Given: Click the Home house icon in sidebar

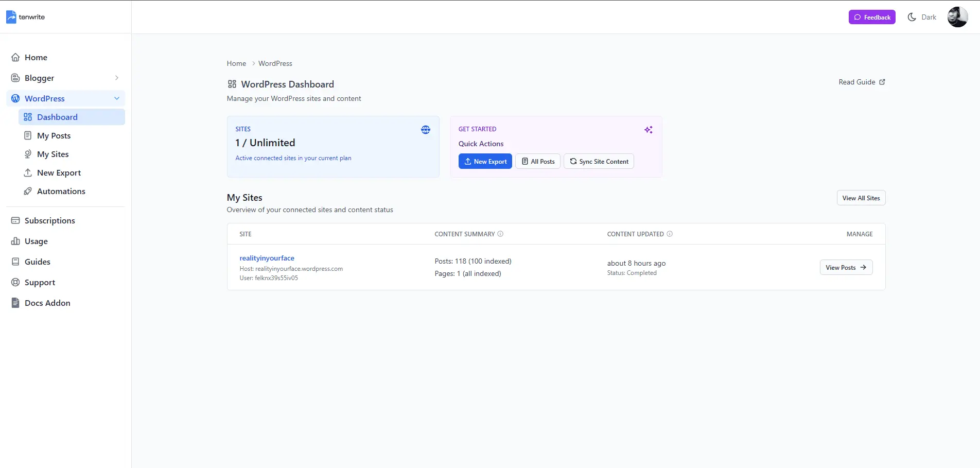Looking at the screenshot, I should point(15,57).
